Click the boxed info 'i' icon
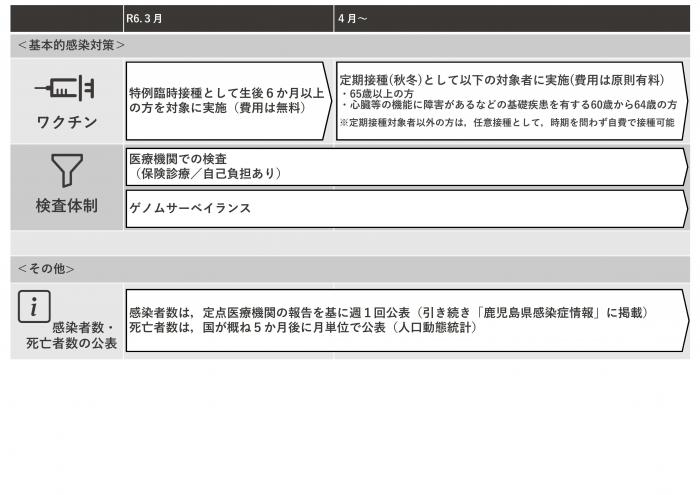 (x=34, y=305)
